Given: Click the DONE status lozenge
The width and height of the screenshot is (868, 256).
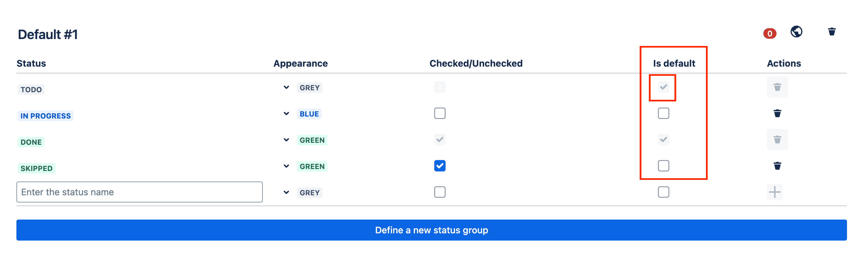Looking at the screenshot, I should point(31,142).
